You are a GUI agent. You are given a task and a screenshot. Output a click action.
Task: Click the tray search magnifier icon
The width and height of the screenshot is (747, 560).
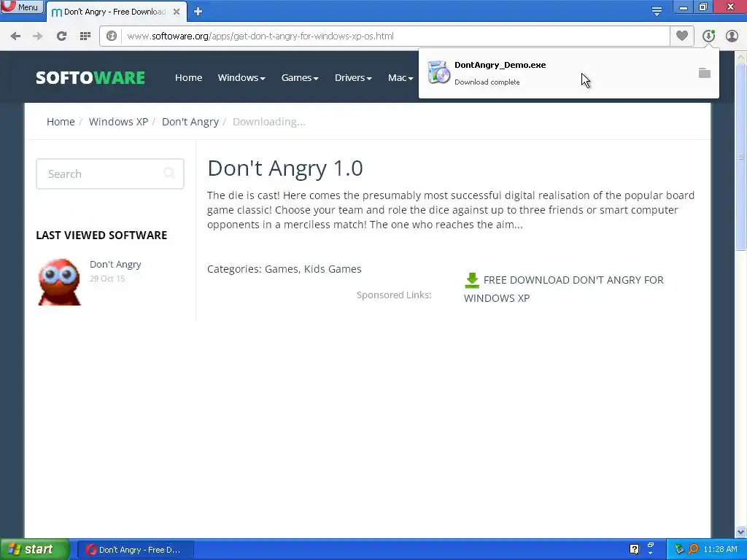point(693,549)
